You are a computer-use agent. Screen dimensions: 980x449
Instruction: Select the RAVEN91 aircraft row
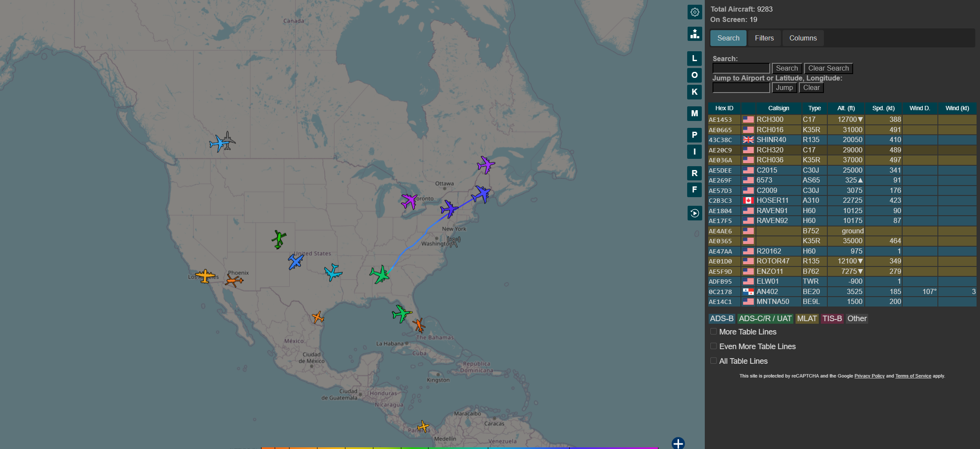(842, 211)
